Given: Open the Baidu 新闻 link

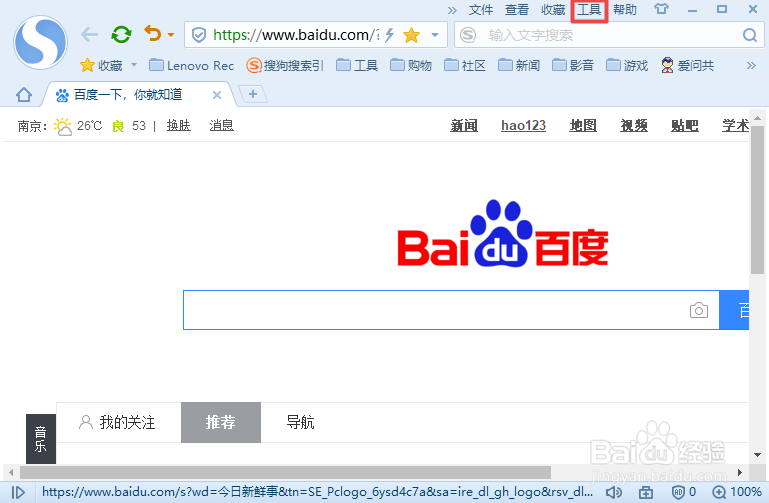Looking at the screenshot, I should (464, 126).
